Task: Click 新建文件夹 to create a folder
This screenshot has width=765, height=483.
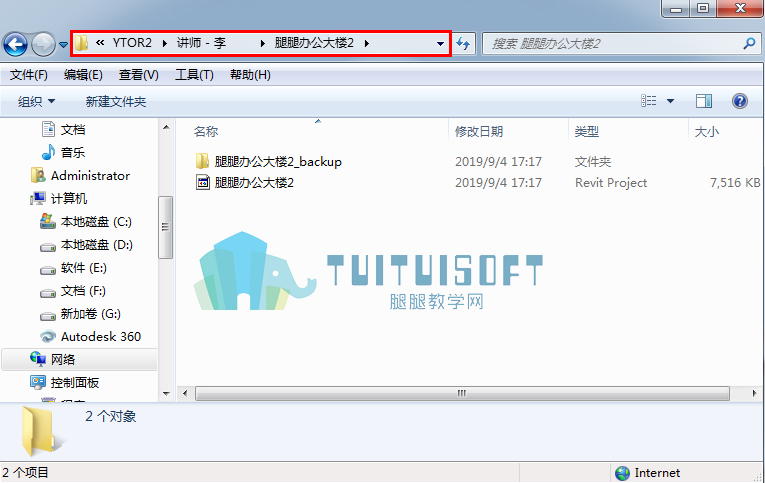Action: point(116,101)
